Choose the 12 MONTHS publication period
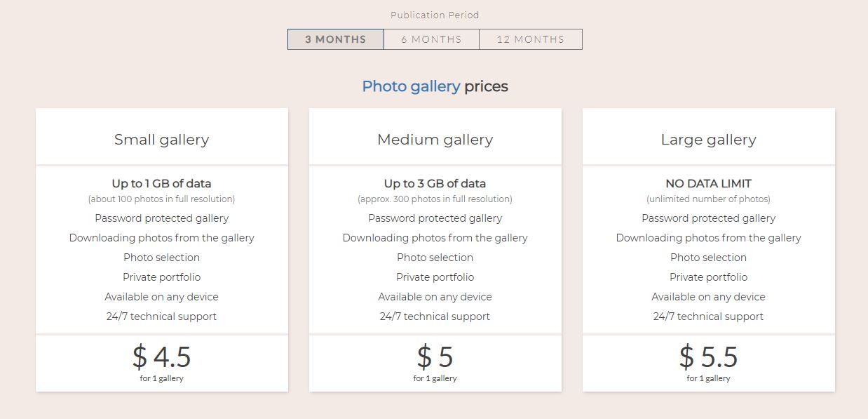The height and width of the screenshot is (419, 868). (531, 39)
